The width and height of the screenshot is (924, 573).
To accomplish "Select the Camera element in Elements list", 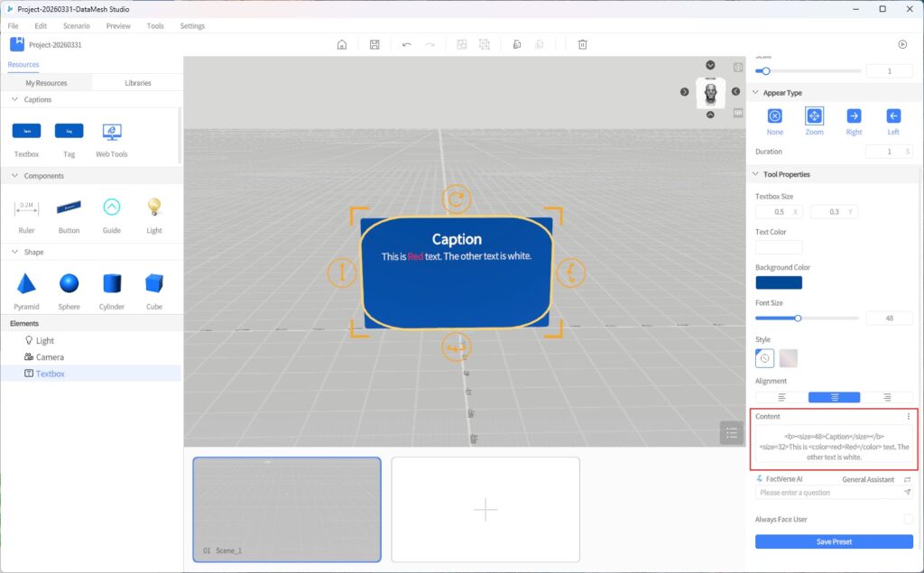I will pyautogui.click(x=50, y=357).
